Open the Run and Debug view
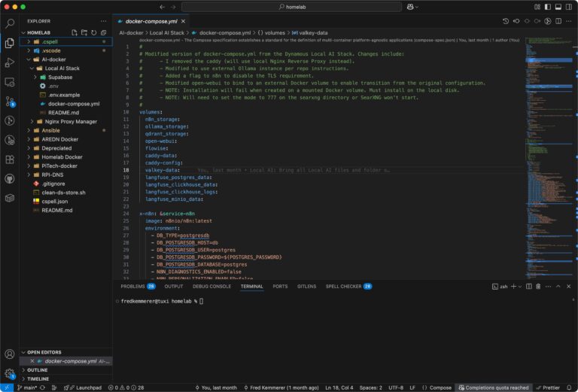This screenshot has width=578, height=392. point(10,62)
